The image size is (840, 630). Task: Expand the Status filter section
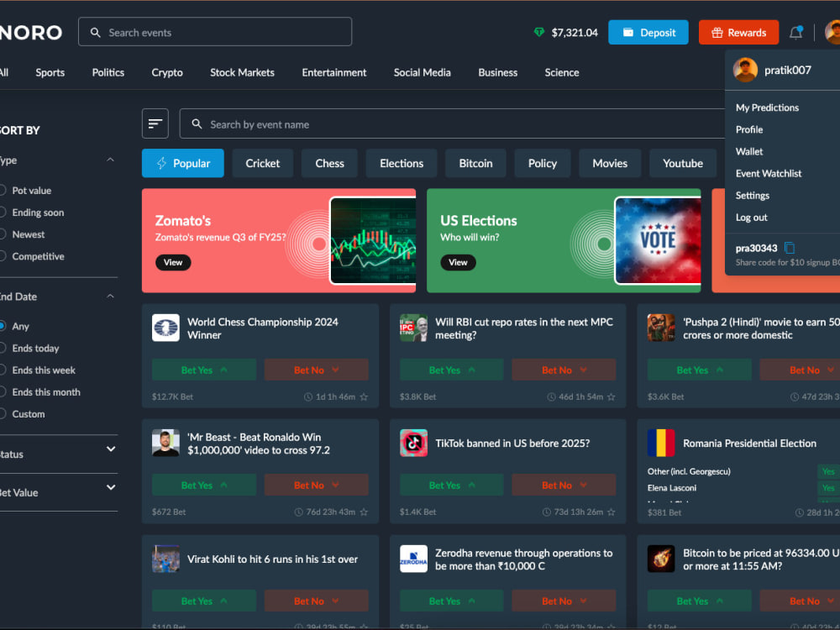111,449
